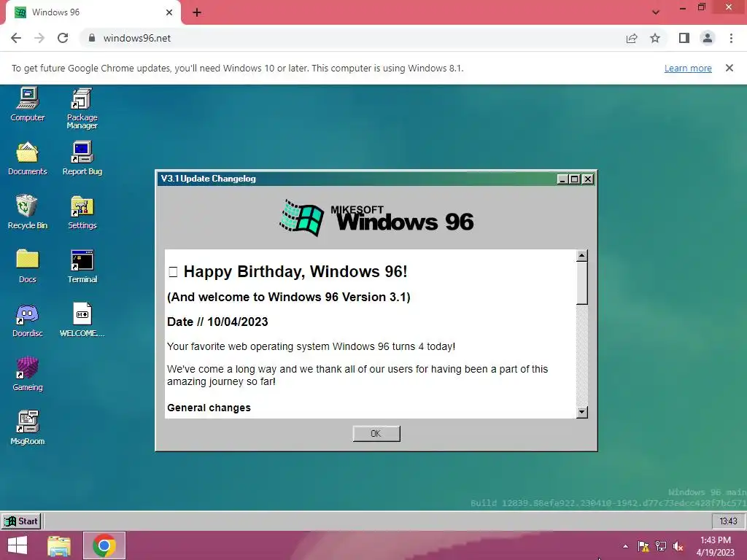
Task: Click the muted volume tray icon
Action: point(678,546)
